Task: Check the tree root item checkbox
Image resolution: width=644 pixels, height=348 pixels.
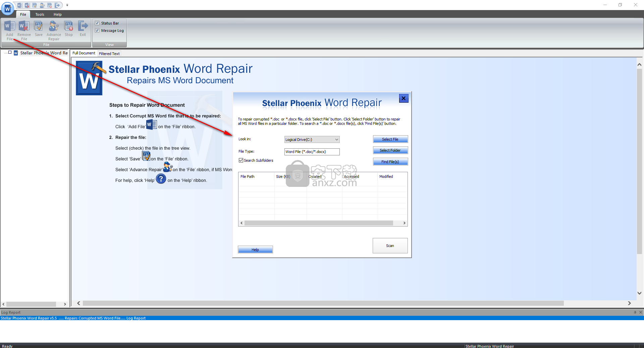Action: pyautogui.click(x=10, y=52)
